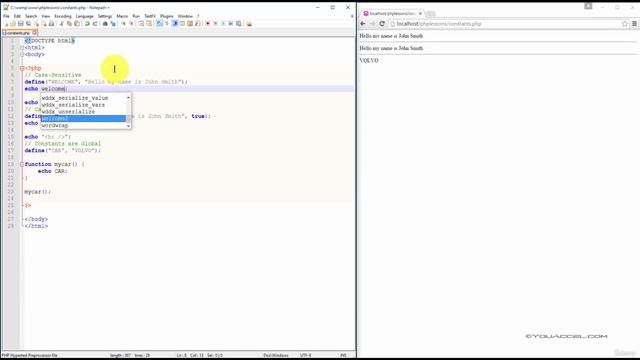Click autocomplete list scroll up arrow

coord(129,98)
